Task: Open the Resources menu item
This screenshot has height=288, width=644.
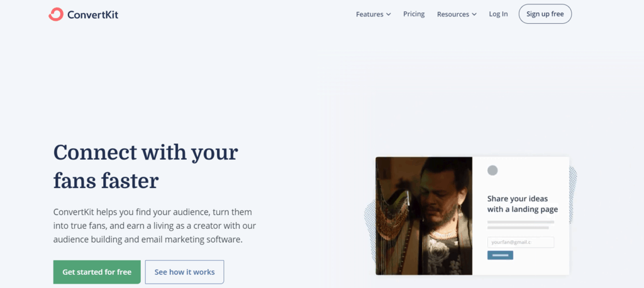Action: pos(453,14)
